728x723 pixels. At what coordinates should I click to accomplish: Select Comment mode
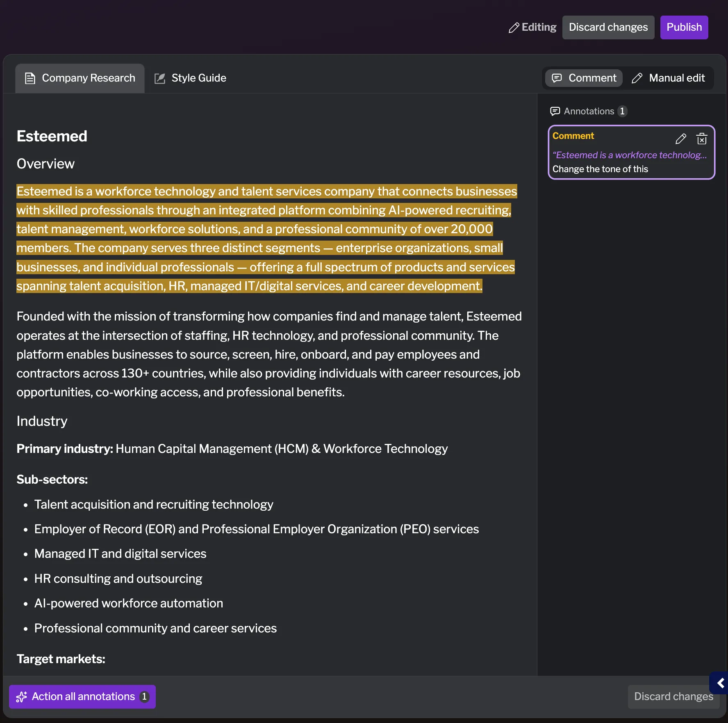(584, 78)
